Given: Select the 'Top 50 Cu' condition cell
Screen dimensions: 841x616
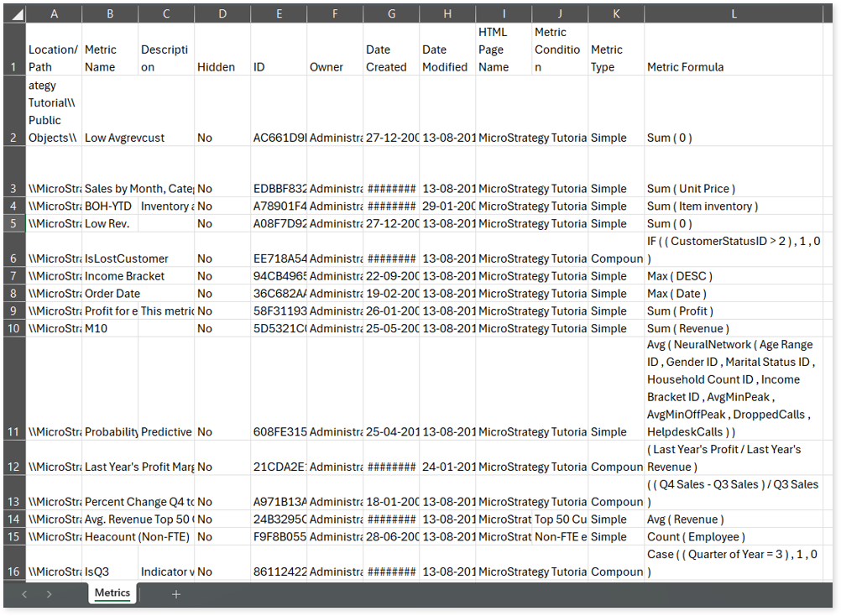Looking at the screenshot, I should click(x=560, y=519).
